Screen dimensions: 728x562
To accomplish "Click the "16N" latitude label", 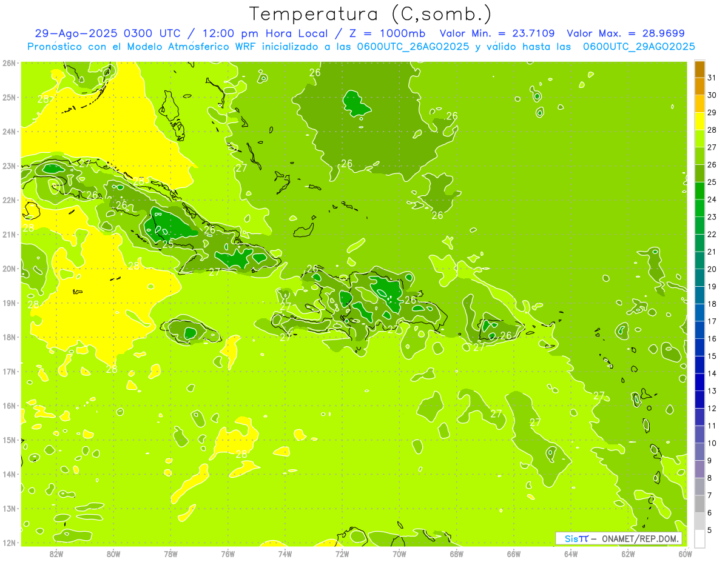I will (9, 406).
